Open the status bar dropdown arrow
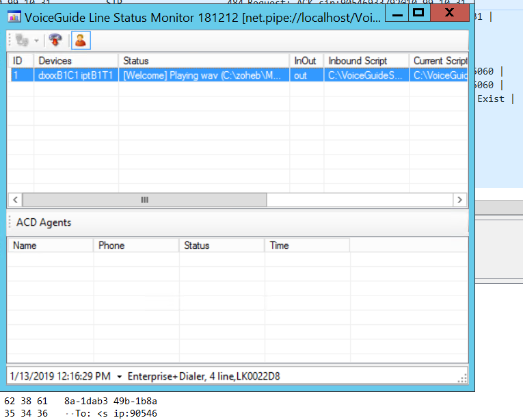This screenshot has height=420, width=523. coord(120,377)
